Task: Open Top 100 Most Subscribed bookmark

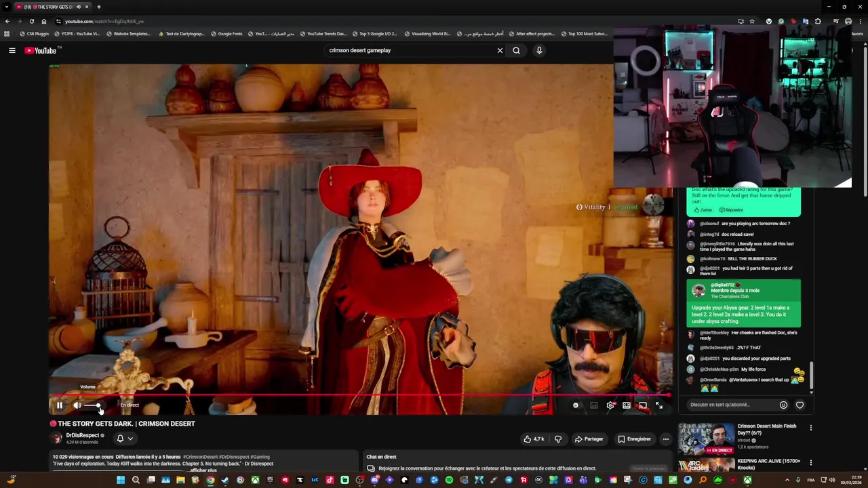Action: [583, 34]
